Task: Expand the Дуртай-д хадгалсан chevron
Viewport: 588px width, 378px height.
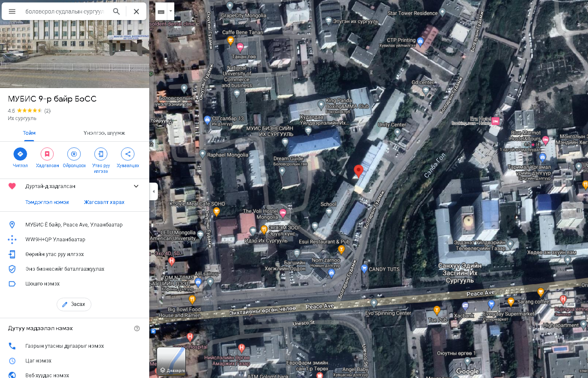Action: [x=136, y=186]
